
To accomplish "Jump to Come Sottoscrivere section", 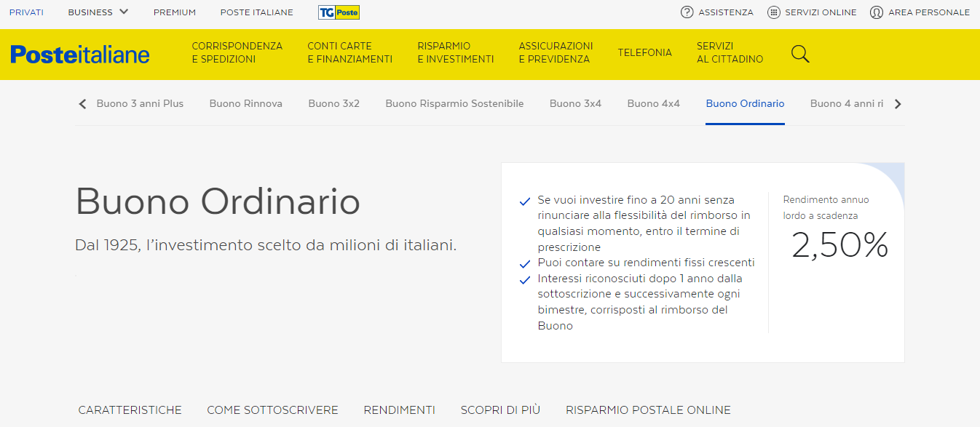I will 272,410.
